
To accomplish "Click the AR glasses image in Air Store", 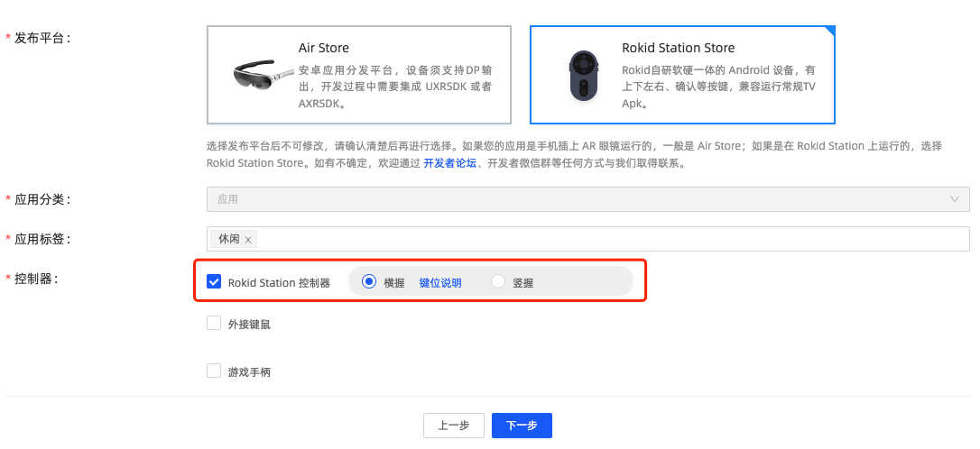I will (x=262, y=76).
